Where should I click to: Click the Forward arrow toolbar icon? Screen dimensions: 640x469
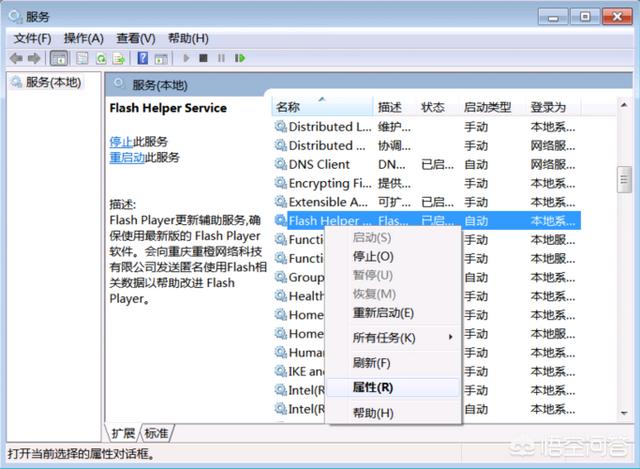(34, 58)
